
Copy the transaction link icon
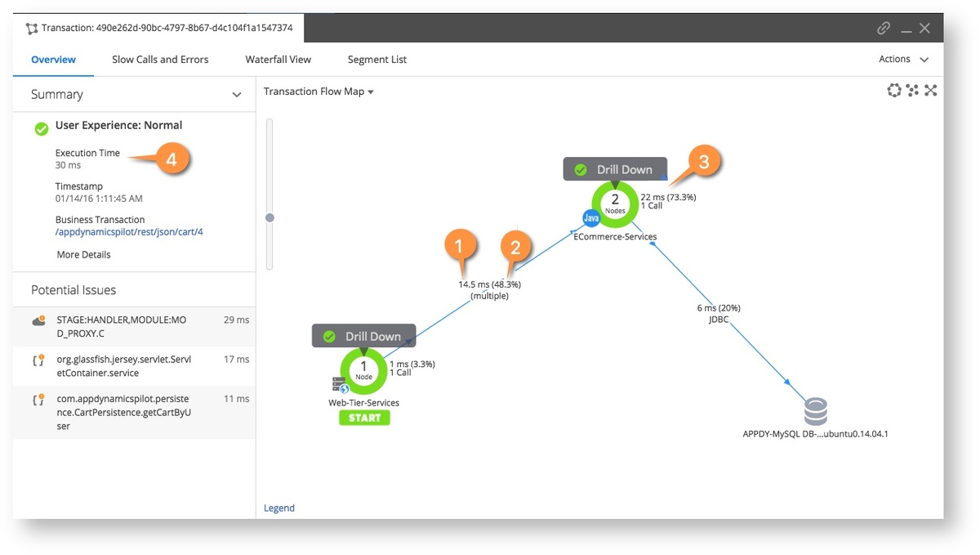point(884,29)
